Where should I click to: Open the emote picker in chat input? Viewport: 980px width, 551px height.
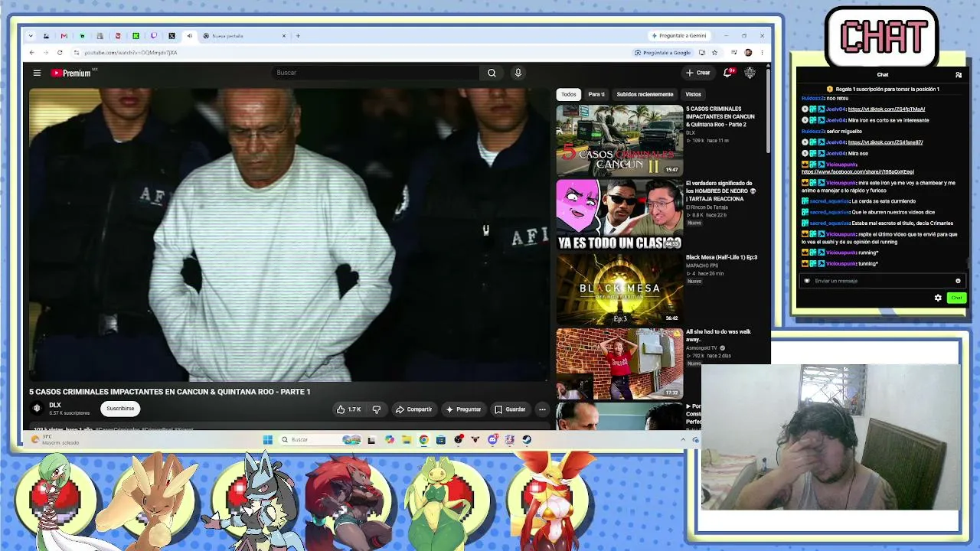[958, 281]
